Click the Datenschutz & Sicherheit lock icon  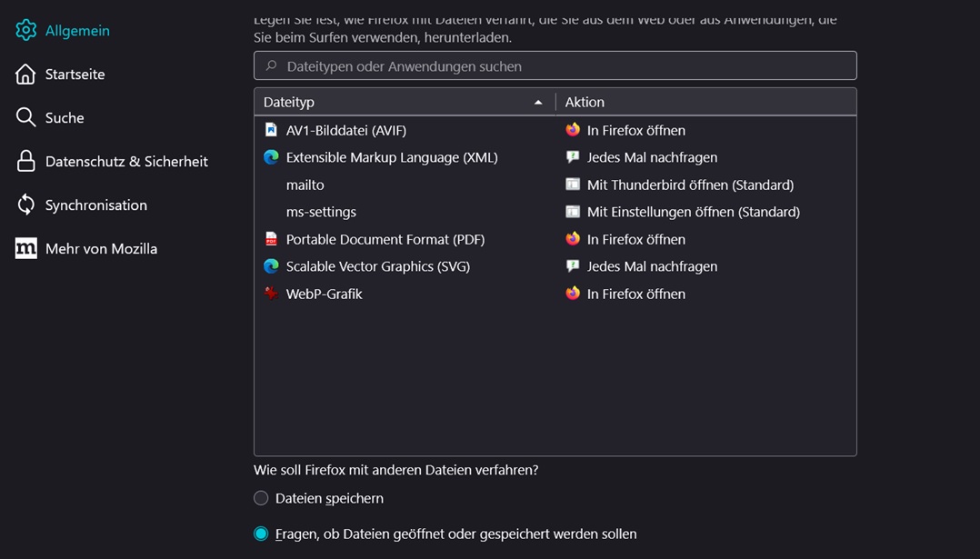25,161
